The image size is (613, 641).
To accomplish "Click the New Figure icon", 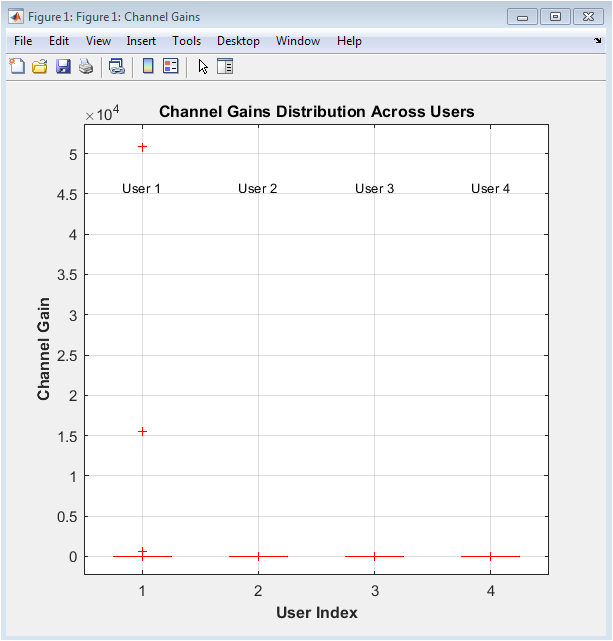I will pyautogui.click(x=17, y=67).
